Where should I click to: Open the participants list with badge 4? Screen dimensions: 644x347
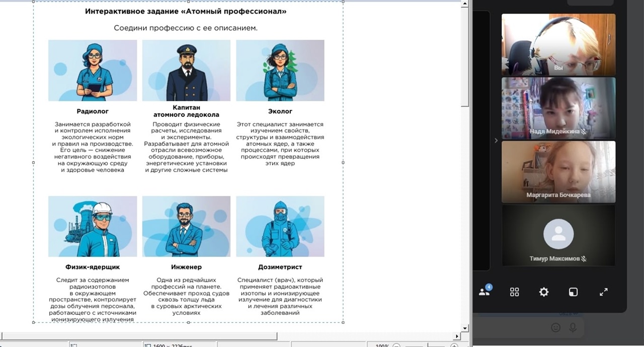coord(485,292)
